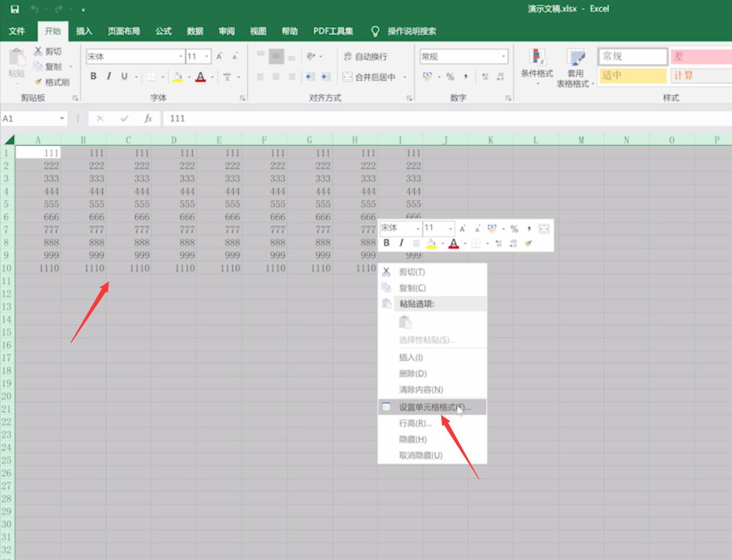Image resolution: width=732 pixels, height=560 pixels.
Task: Choose 插入(I) in the context menu
Action: point(432,357)
